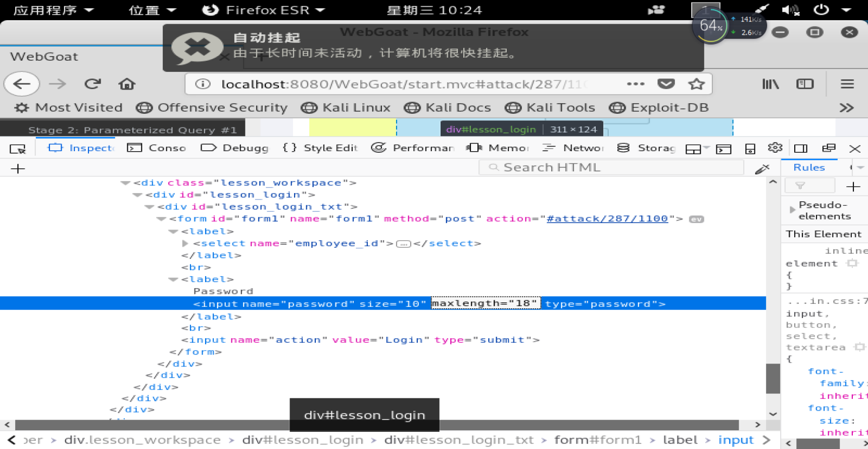868x449 pixels.
Task: Expand the select employee_id node
Action: (185, 244)
